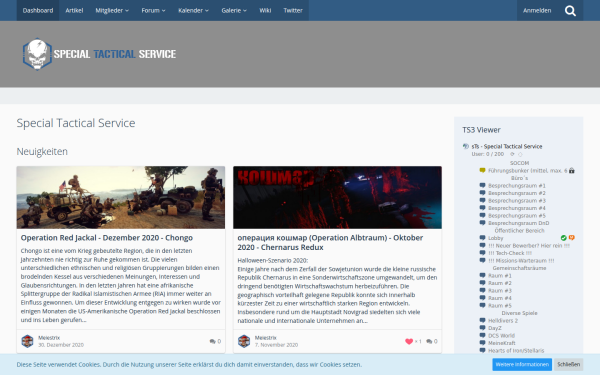Select sTs - Special Tactical Service server
Image resolution: width=600 pixels, height=375 pixels.
pyautogui.click(x=507, y=146)
